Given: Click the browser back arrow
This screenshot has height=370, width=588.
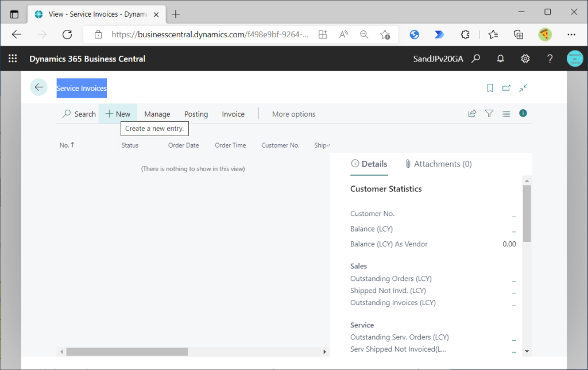Looking at the screenshot, I should [x=17, y=34].
